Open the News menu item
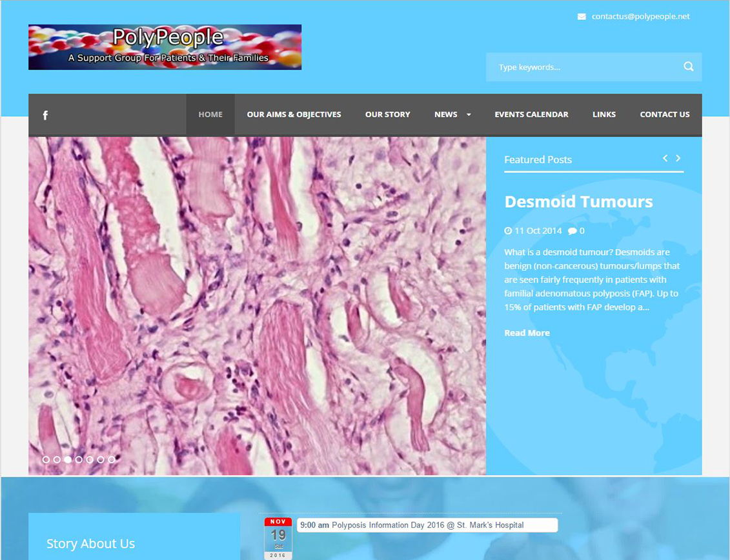This screenshot has width=730, height=560. coord(445,114)
